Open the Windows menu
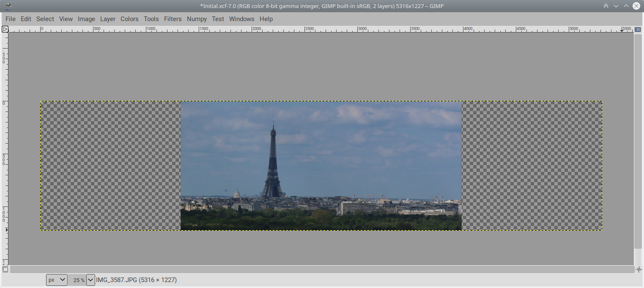This screenshot has height=288, width=644. 241,19
